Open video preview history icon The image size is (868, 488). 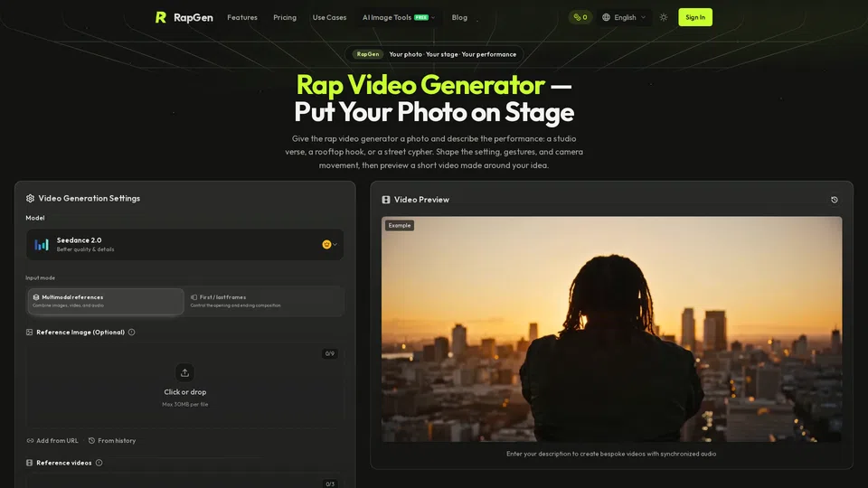835,200
